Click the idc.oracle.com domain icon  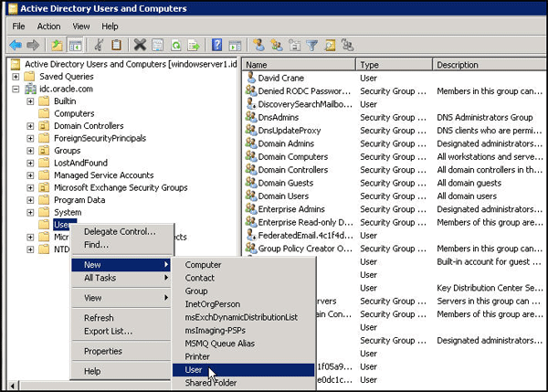(x=29, y=89)
